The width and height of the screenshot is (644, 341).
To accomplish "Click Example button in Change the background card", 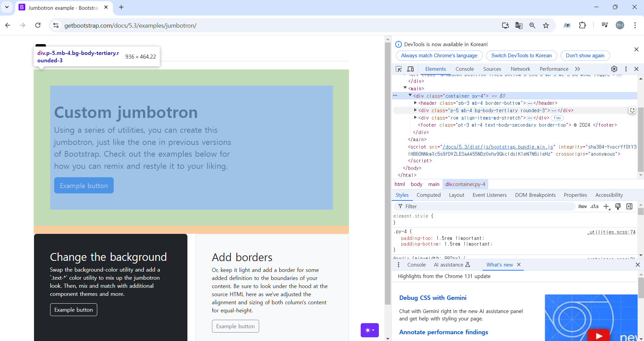I will click(73, 310).
